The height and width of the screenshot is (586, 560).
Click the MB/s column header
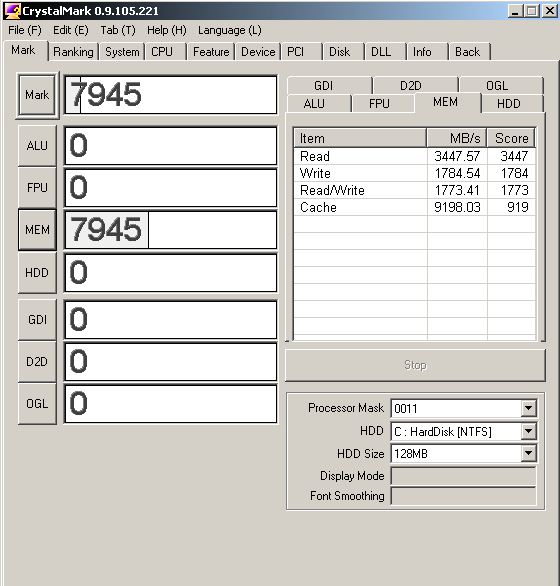pos(457,138)
